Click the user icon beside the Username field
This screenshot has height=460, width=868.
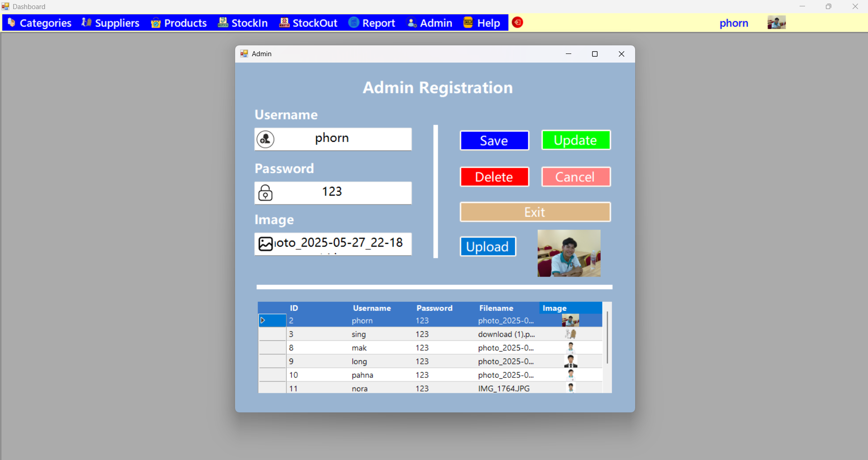click(x=265, y=139)
